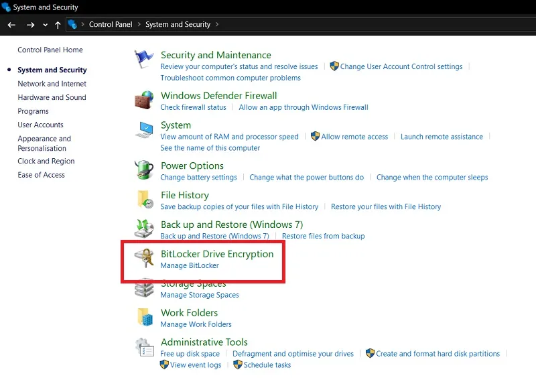Screen dimensions: 536x392
Task: Click Change battery settings link
Action: point(198,178)
